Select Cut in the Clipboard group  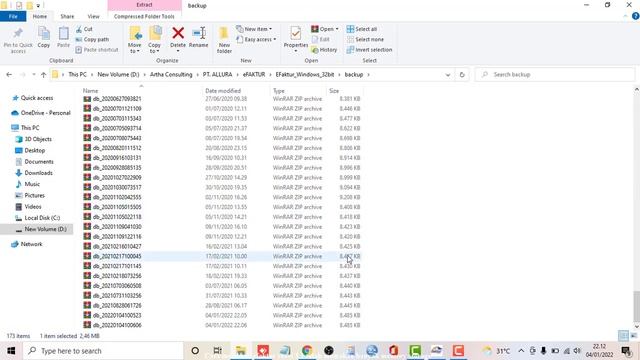84,29
